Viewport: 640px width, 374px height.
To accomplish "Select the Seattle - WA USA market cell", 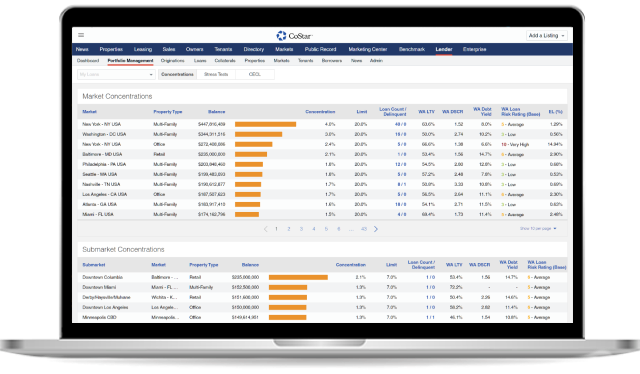I will click(100, 174).
